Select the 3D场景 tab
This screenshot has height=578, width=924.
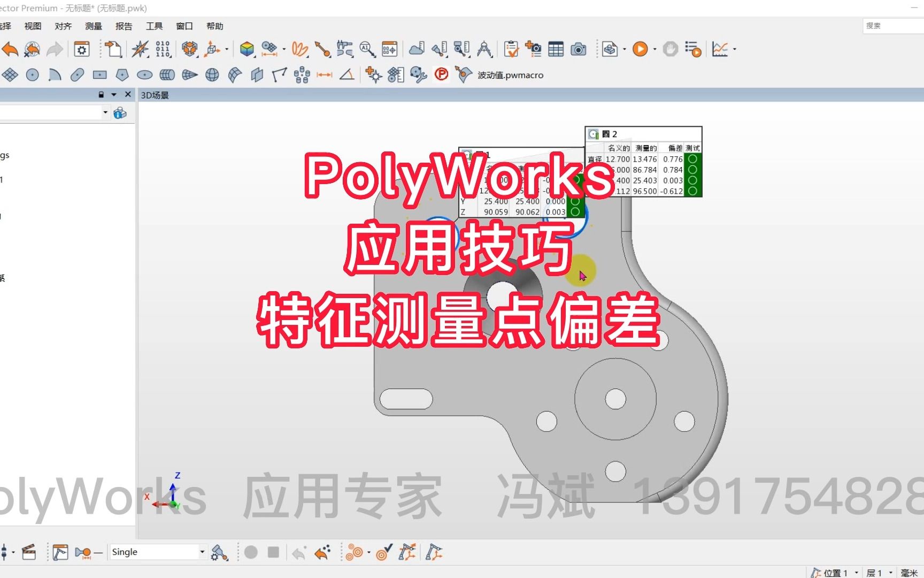tap(155, 95)
